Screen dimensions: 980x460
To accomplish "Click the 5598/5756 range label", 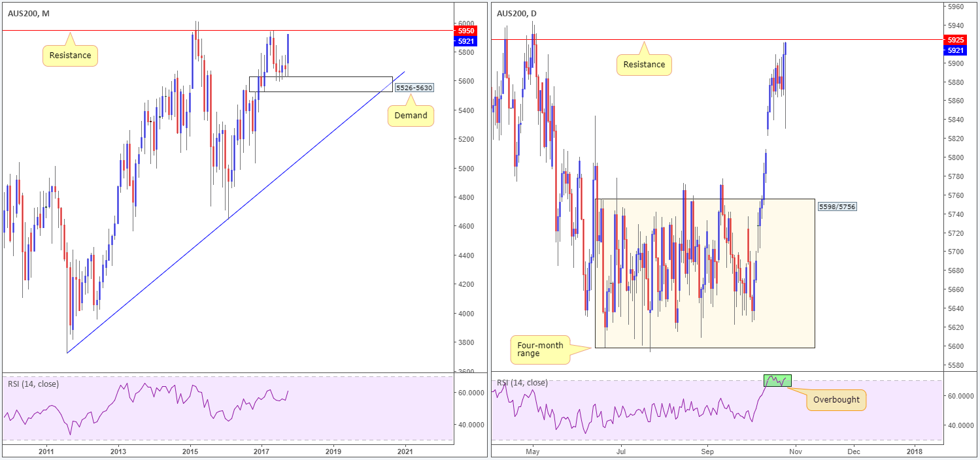I will 837,206.
